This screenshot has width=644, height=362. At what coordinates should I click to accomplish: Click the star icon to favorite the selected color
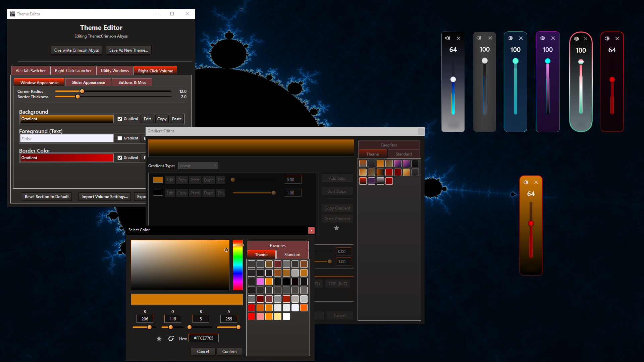[x=159, y=339]
